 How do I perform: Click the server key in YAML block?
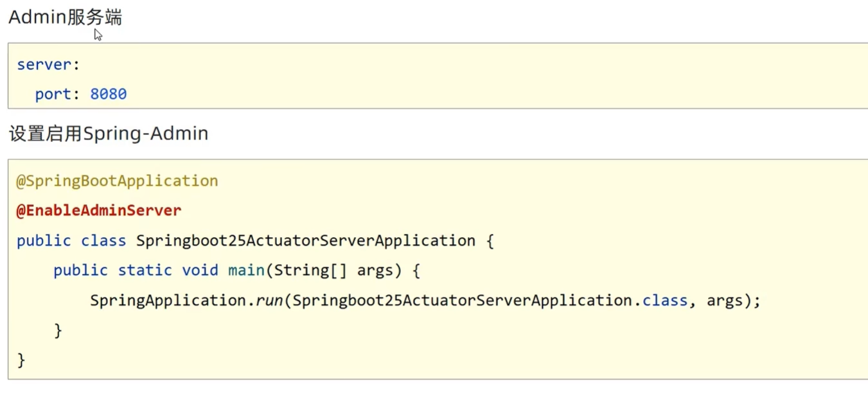44,65
